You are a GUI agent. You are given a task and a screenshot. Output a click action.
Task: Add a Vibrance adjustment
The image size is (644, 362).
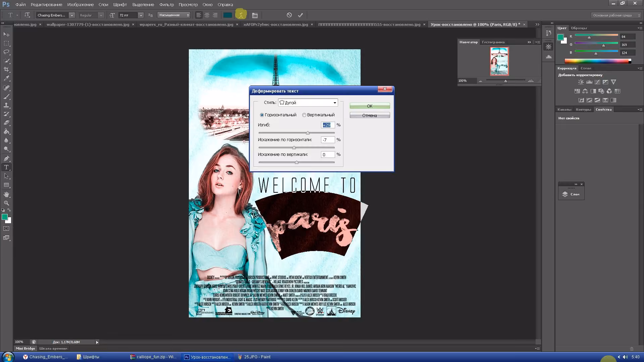click(x=613, y=82)
